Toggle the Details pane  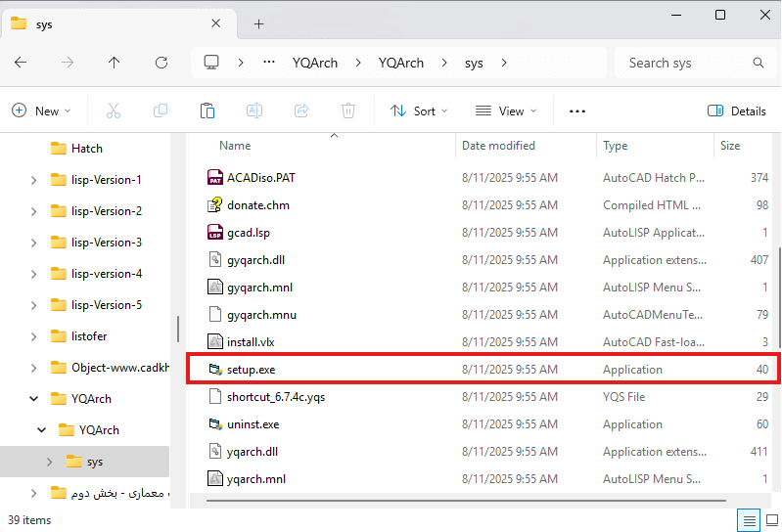click(737, 111)
